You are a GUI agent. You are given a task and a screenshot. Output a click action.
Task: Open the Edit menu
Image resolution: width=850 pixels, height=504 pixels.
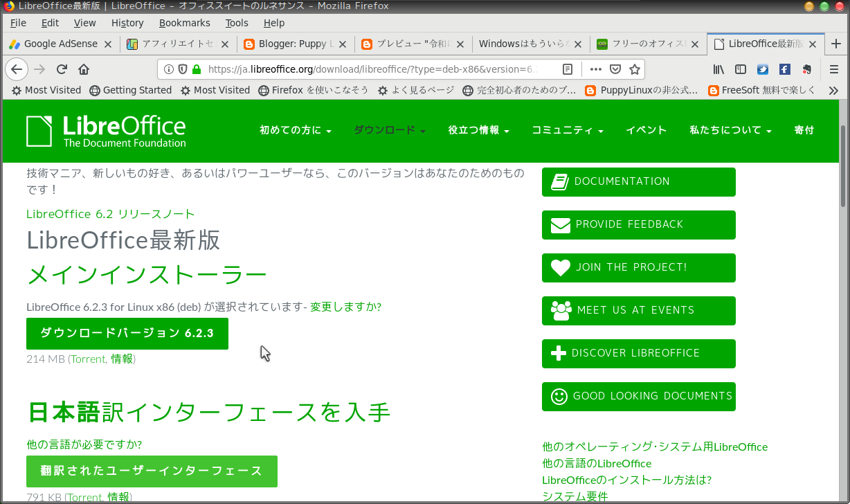[50, 23]
